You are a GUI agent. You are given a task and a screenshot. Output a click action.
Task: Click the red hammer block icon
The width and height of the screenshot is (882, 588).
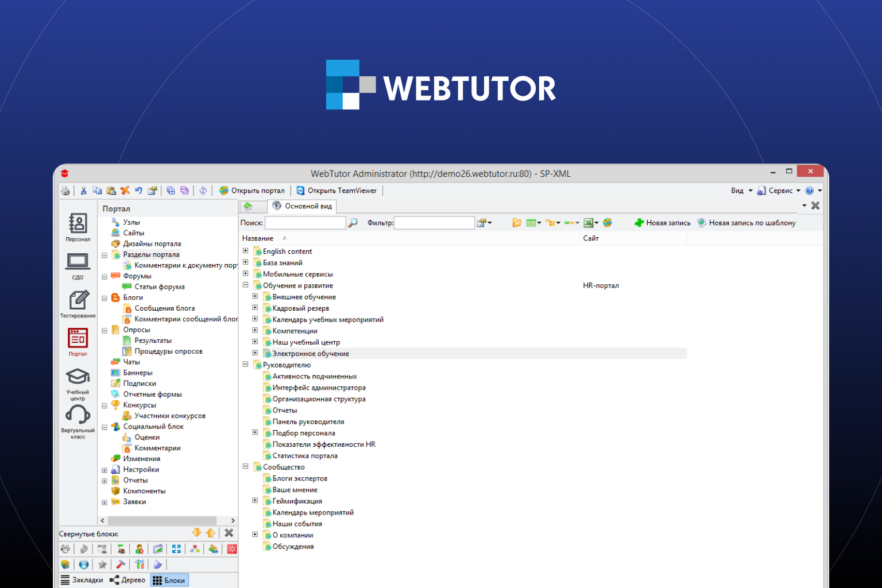point(121,564)
